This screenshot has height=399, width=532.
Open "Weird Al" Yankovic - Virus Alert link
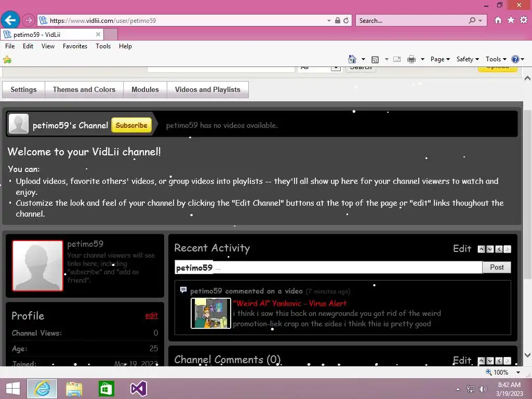point(290,303)
